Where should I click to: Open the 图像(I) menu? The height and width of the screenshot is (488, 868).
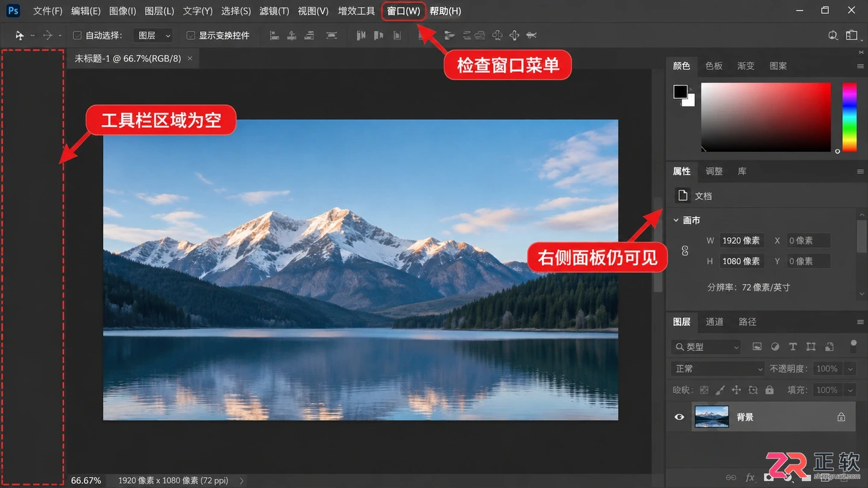point(123,11)
